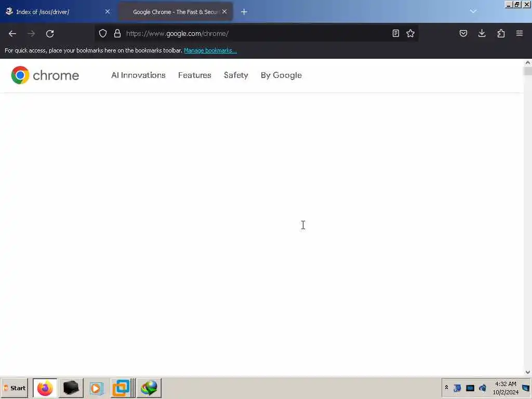Reload the current page
The width and height of the screenshot is (532, 399).
pyautogui.click(x=50, y=34)
